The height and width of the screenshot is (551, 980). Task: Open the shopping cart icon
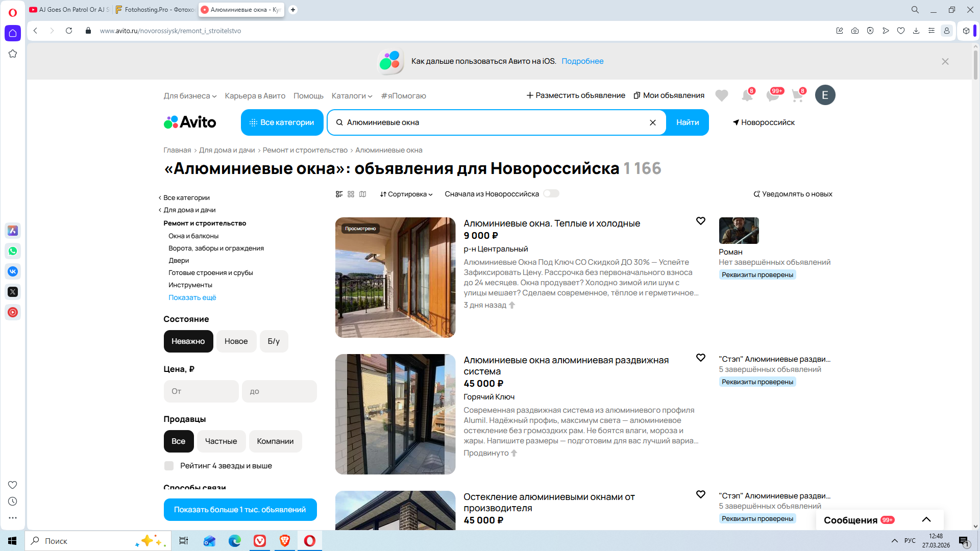(797, 95)
